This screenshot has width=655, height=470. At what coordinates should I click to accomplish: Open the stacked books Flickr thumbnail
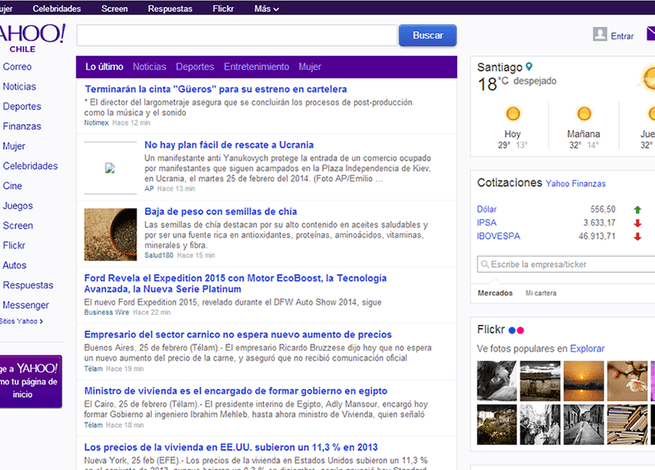coord(627,424)
